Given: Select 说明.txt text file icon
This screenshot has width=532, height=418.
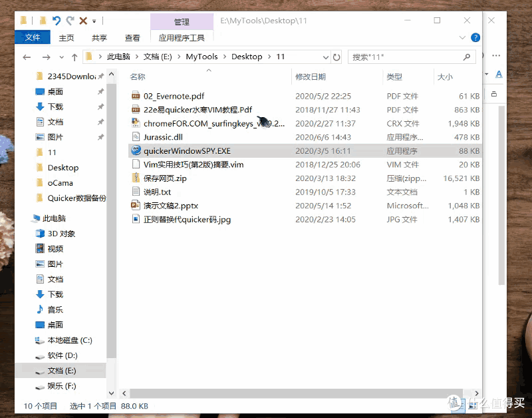Looking at the screenshot, I should tap(136, 192).
